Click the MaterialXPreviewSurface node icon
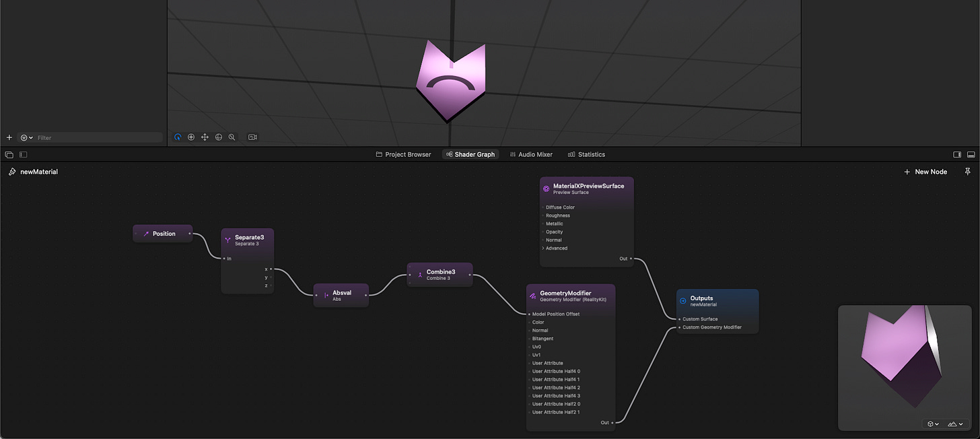 click(x=546, y=189)
